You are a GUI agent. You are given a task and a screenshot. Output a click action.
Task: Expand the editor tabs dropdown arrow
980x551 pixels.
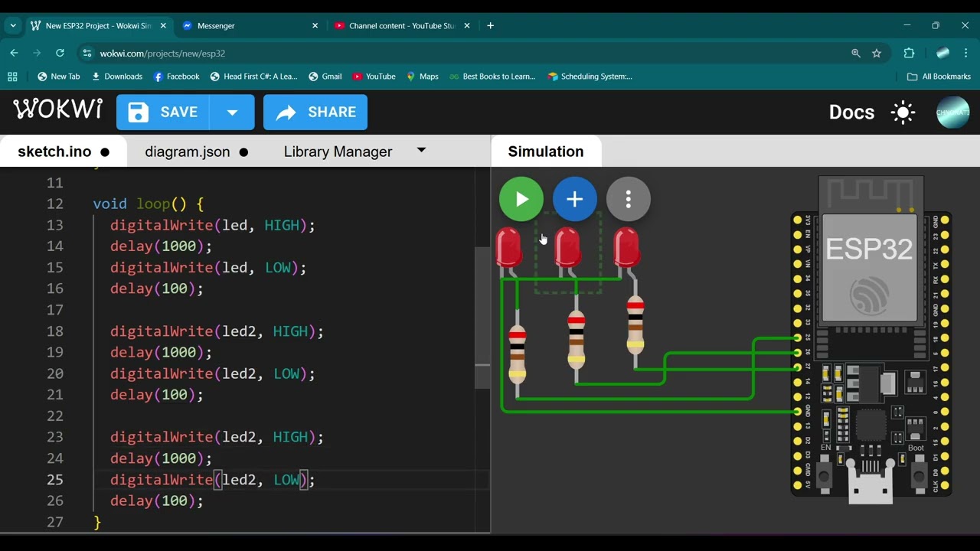(421, 150)
